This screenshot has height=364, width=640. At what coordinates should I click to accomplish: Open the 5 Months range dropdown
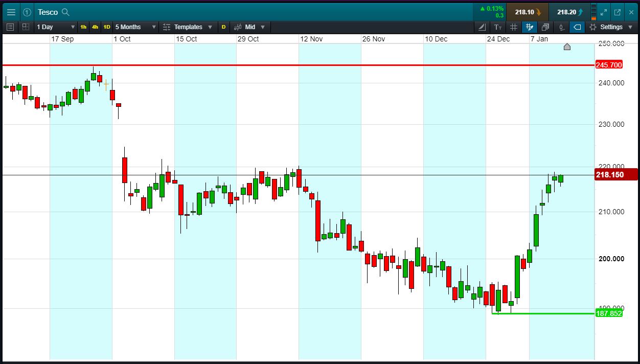pos(135,27)
